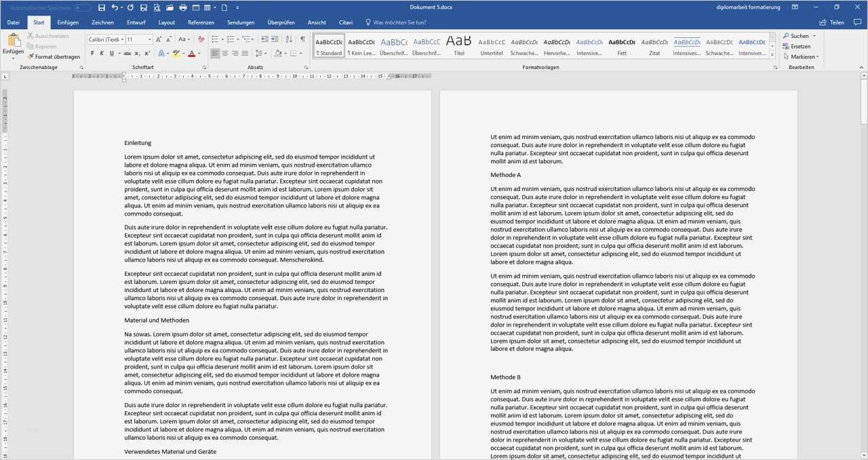The image size is (868, 460).
Task: Save the document with the floppy disk icon
Action: tap(102, 7)
